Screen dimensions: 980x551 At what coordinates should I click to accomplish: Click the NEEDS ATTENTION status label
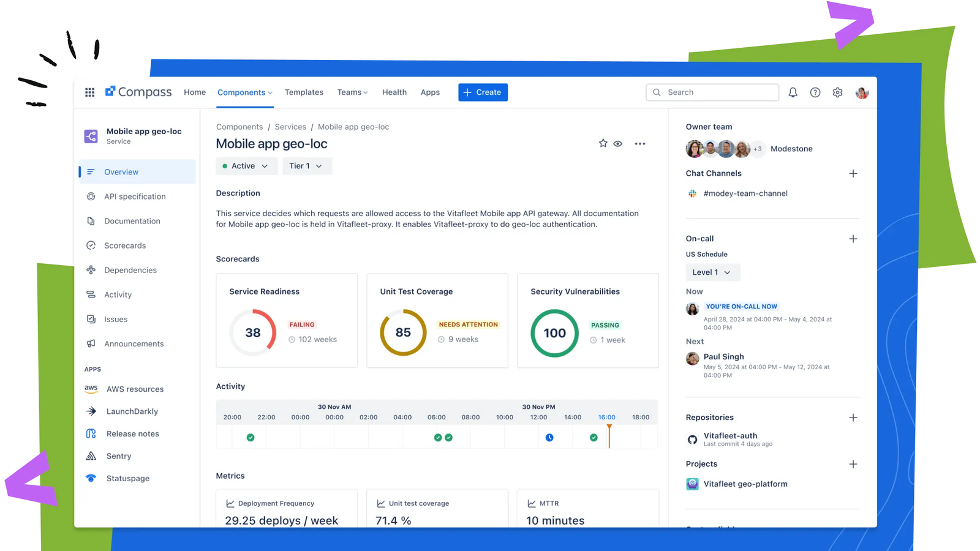pyautogui.click(x=469, y=324)
